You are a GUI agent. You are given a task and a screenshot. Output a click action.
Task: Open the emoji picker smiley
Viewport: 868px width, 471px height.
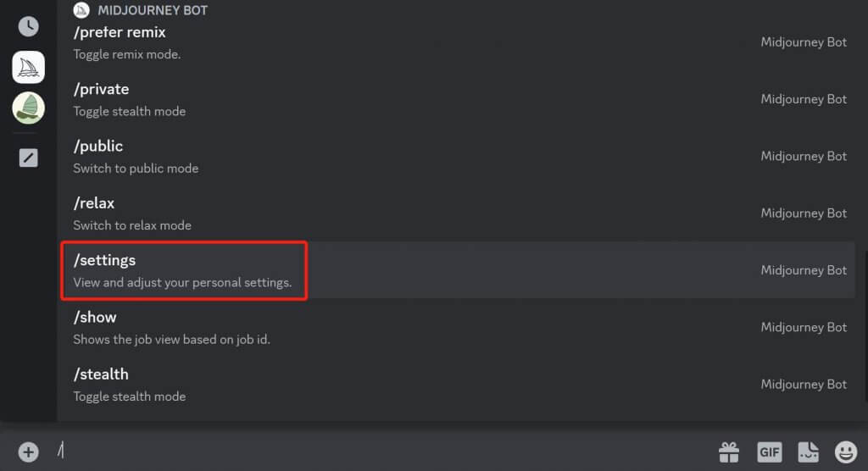pyautogui.click(x=845, y=452)
